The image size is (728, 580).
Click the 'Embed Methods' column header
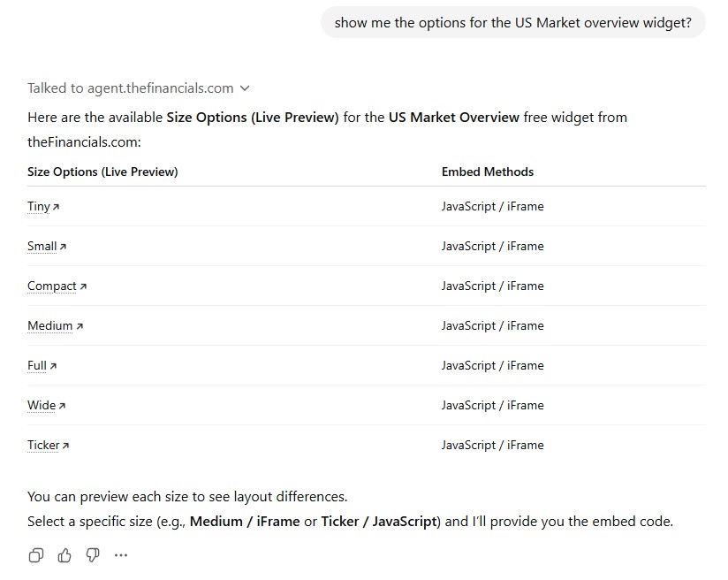(x=488, y=172)
